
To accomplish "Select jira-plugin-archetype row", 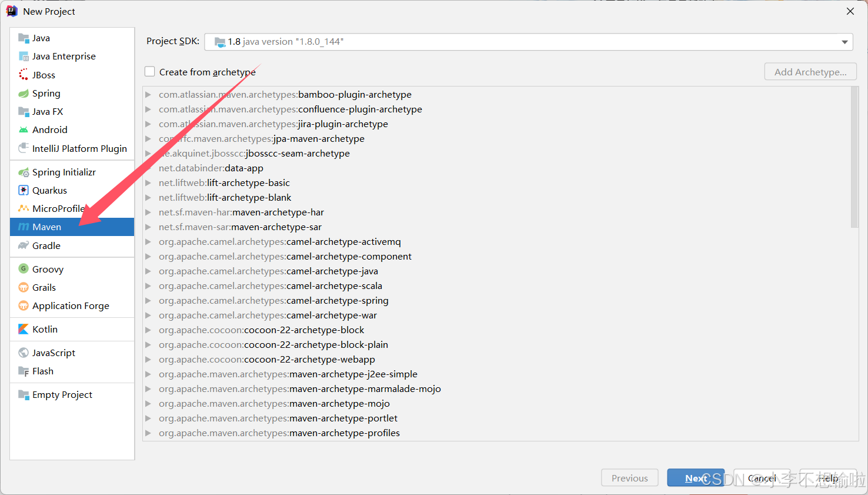I will [x=497, y=124].
